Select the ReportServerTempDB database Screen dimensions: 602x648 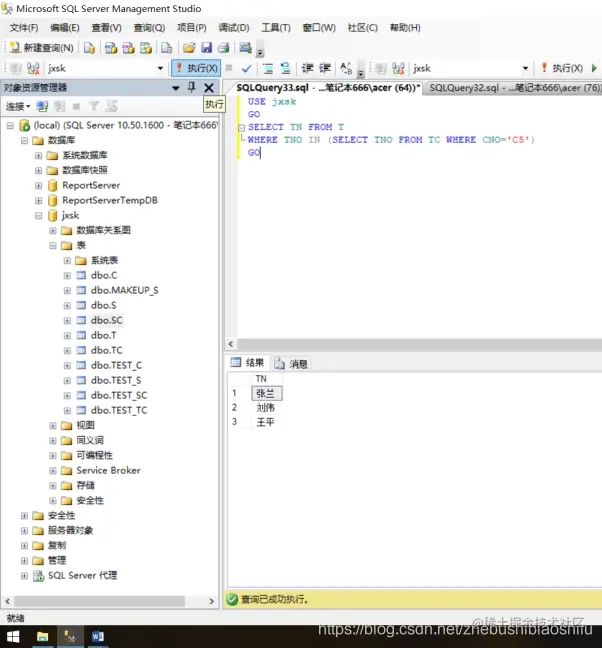(x=110, y=200)
